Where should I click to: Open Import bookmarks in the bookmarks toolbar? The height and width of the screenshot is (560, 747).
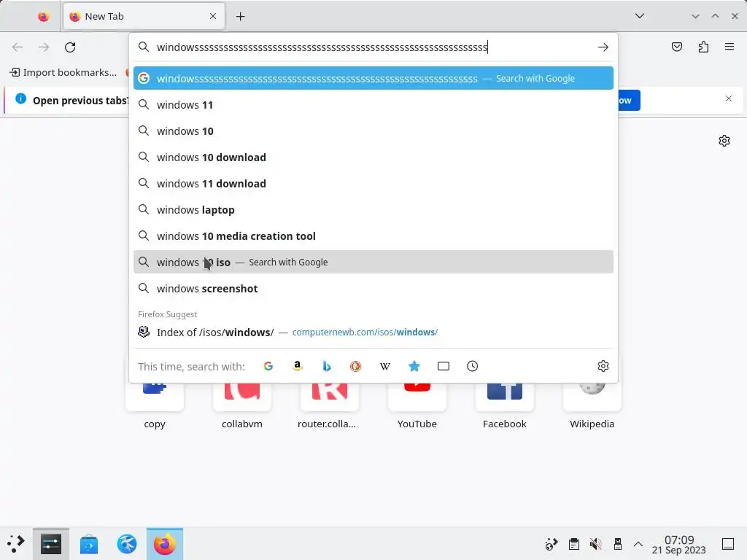click(63, 72)
